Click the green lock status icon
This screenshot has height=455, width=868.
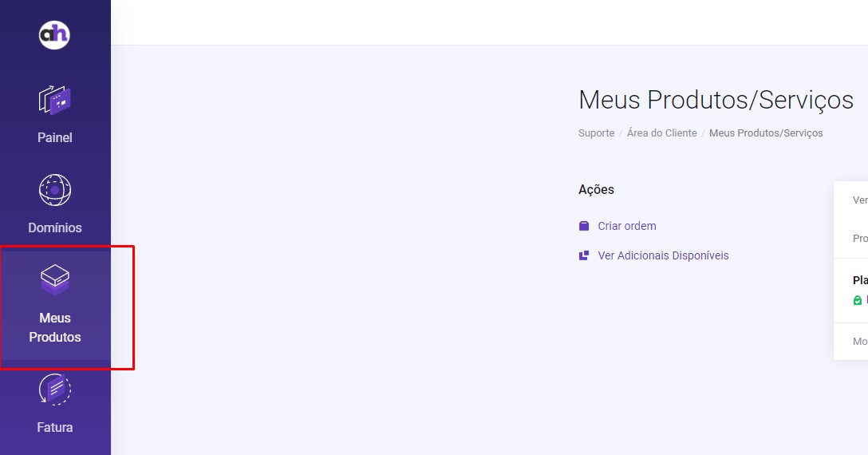coord(858,300)
